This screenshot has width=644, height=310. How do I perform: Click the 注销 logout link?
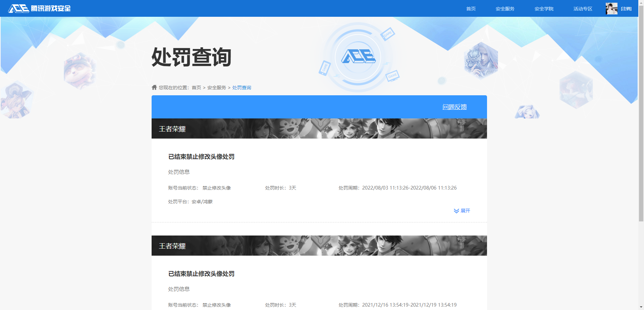point(626,9)
